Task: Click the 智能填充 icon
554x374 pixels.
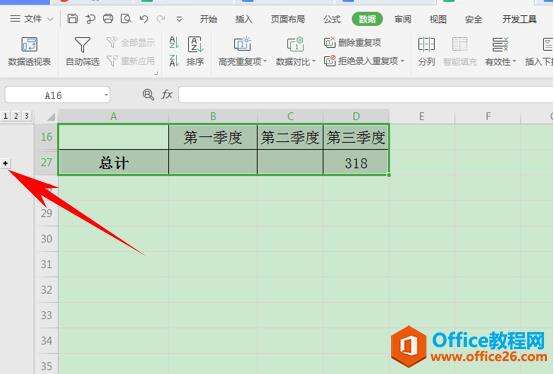Action: [460, 51]
